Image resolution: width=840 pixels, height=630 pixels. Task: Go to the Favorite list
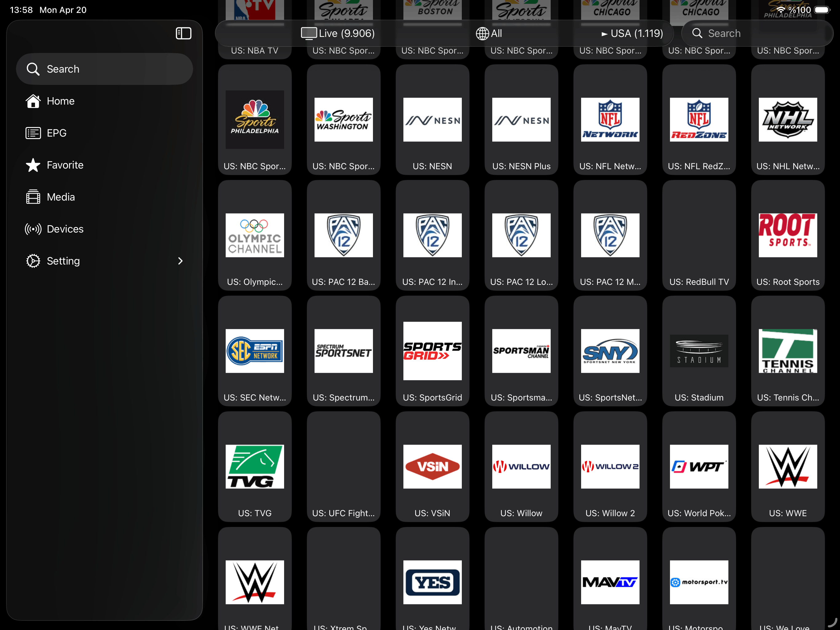(105, 165)
